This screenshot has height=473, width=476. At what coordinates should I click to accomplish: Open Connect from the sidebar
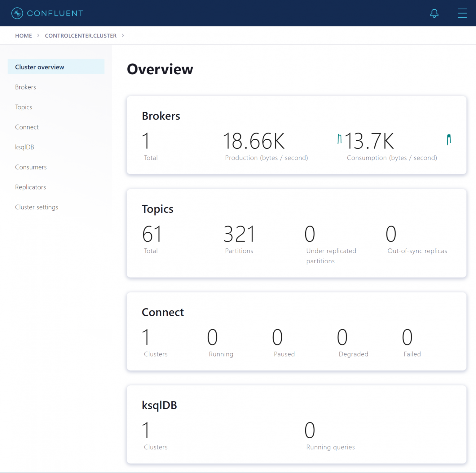(27, 127)
